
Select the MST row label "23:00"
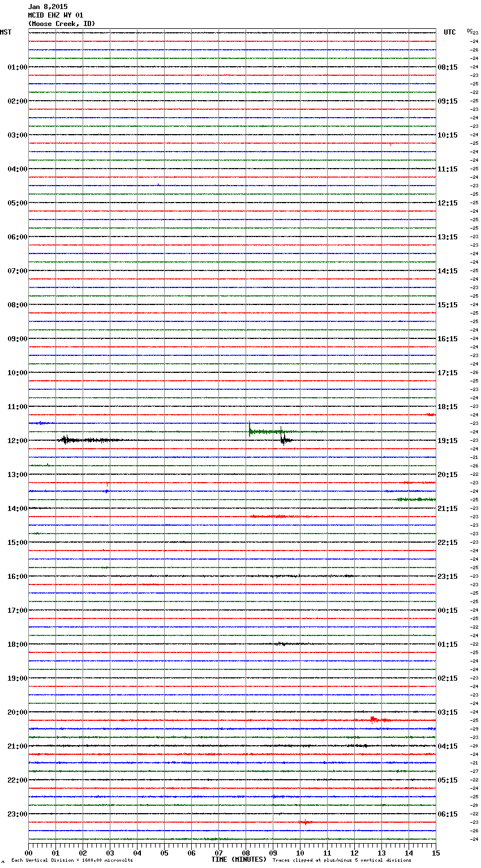18,814
